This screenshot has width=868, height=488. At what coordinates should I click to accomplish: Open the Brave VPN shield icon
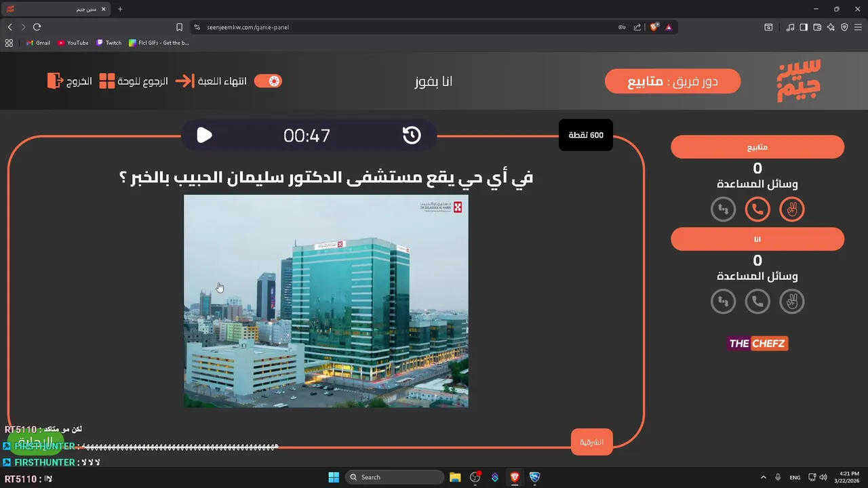click(x=844, y=27)
